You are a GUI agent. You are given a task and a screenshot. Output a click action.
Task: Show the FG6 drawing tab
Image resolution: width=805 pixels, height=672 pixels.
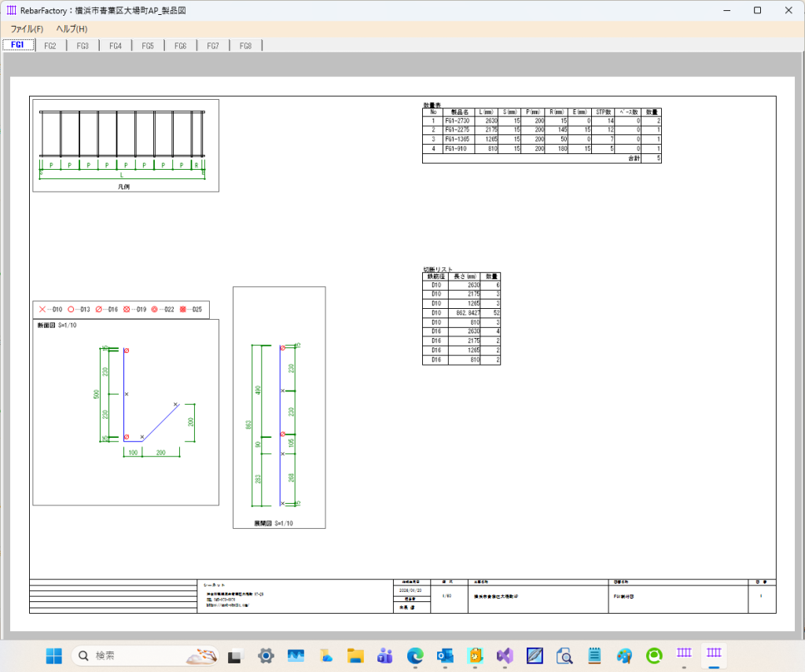[180, 46]
